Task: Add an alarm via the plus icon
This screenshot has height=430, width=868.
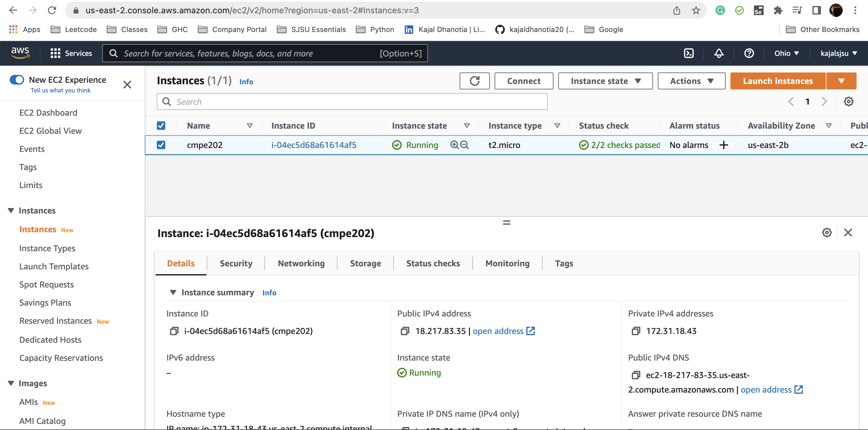Action: click(x=724, y=145)
